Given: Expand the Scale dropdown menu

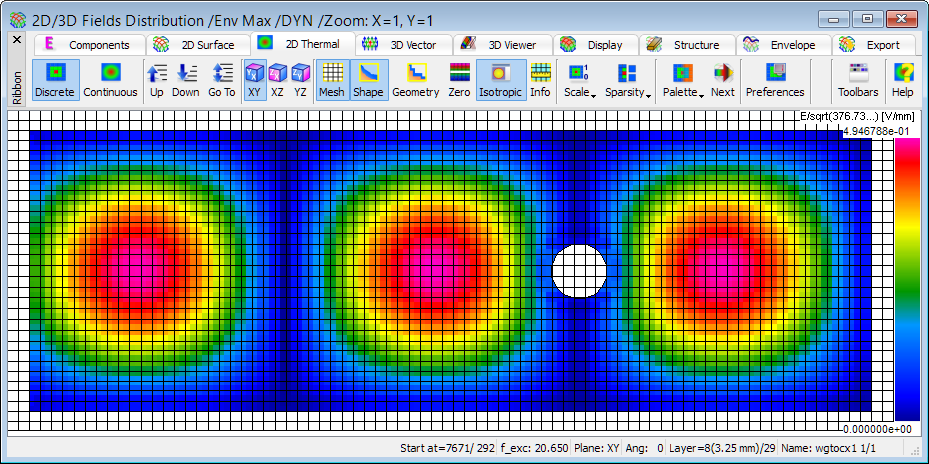Looking at the screenshot, I should 579,80.
